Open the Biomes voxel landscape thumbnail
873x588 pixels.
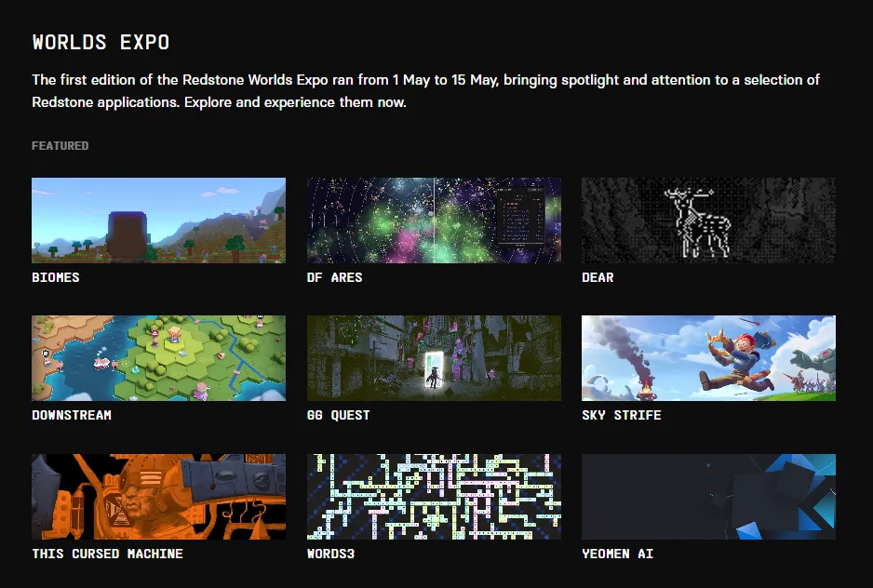[158, 220]
